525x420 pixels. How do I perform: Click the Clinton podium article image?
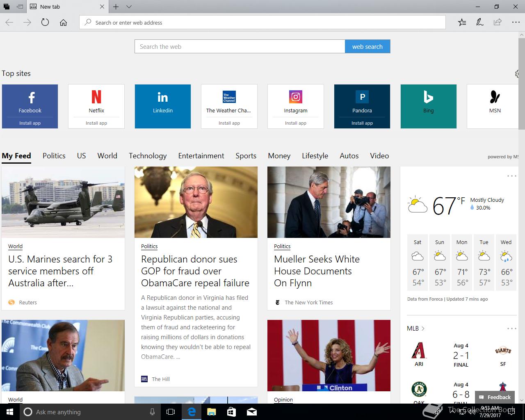(x=329, y=356)
